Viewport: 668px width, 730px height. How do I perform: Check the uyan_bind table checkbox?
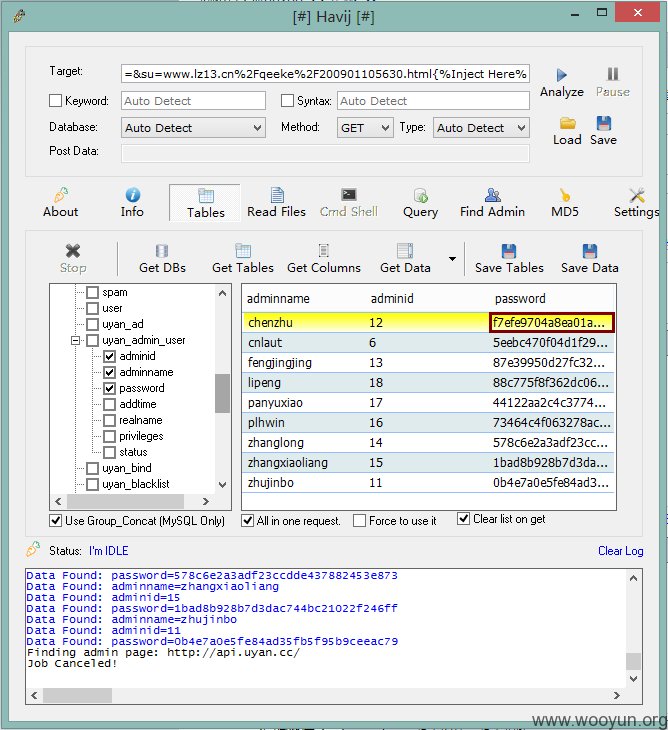pyautogui.click(x=92, y=468)
